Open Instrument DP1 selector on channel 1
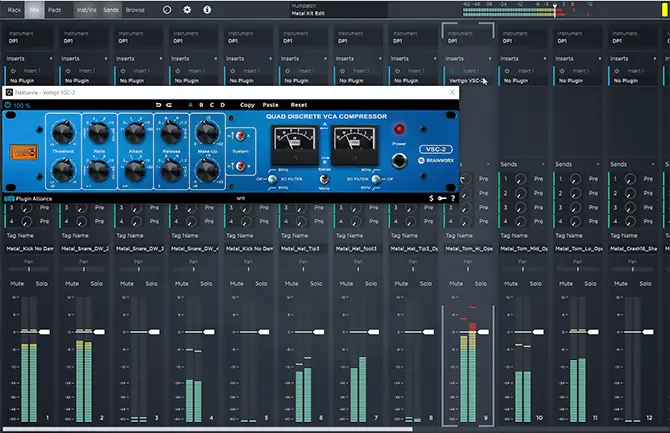670x433 pixels. pyautogui.click(x=29, y=37)
